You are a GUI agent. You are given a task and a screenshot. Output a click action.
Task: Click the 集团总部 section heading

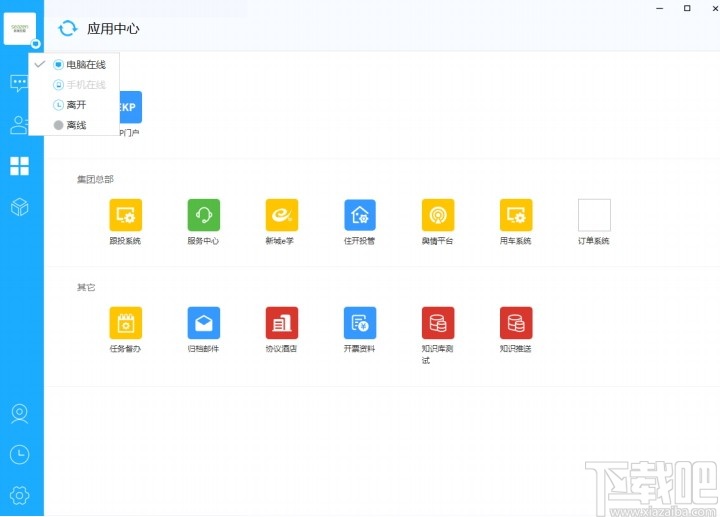pos(95,179)
